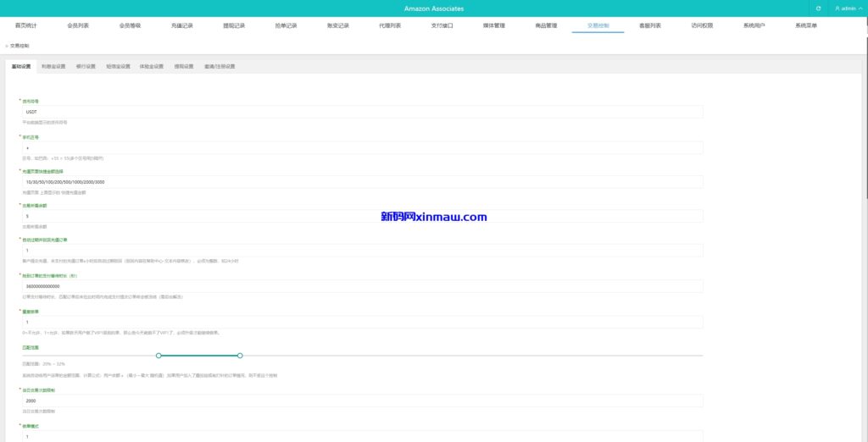Select the 提现设置 tab
The width and height of the screenshot is (868, 442).
[x=184, y=65]
